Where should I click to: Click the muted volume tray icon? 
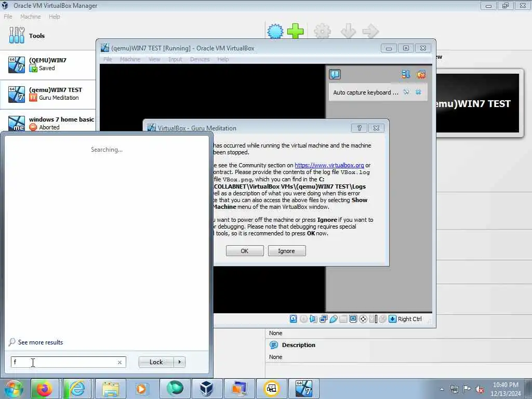coord(480,389)
